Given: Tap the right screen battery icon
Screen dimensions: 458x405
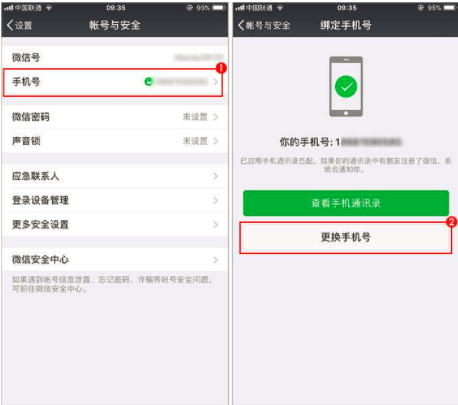Looking at the screenshot, I should pyautogui.click(x=450, y=8).
